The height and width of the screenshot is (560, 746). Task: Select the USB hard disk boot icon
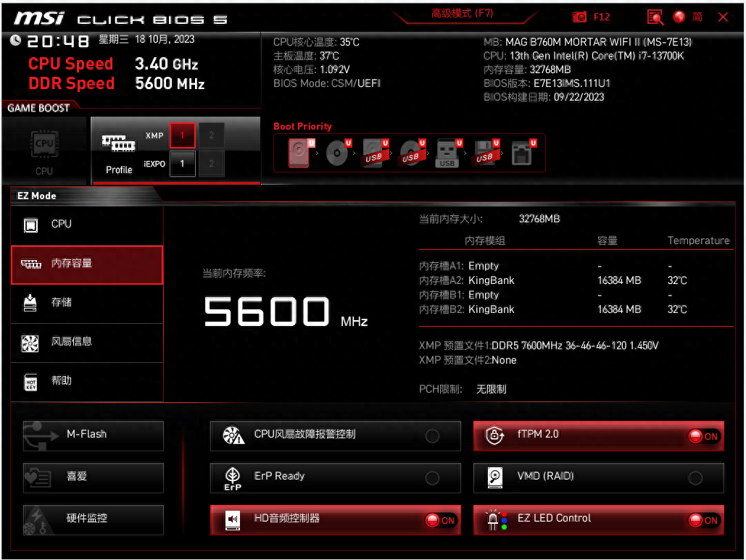click(376, 153)
